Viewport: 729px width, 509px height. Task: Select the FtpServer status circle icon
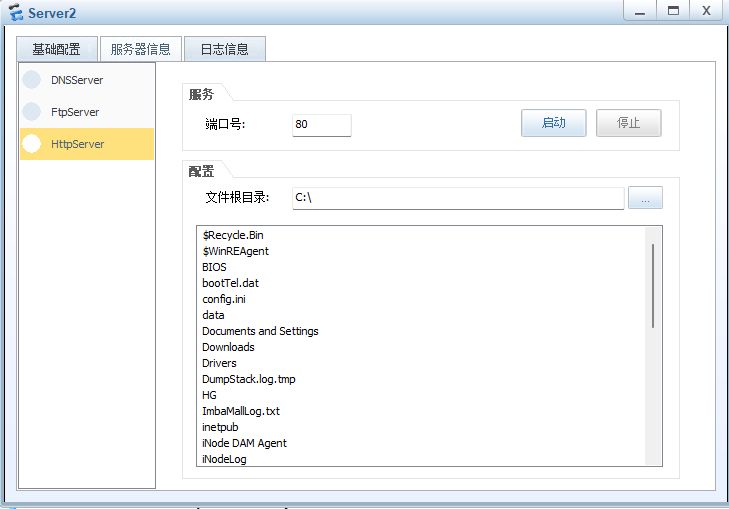pos(32,112)
